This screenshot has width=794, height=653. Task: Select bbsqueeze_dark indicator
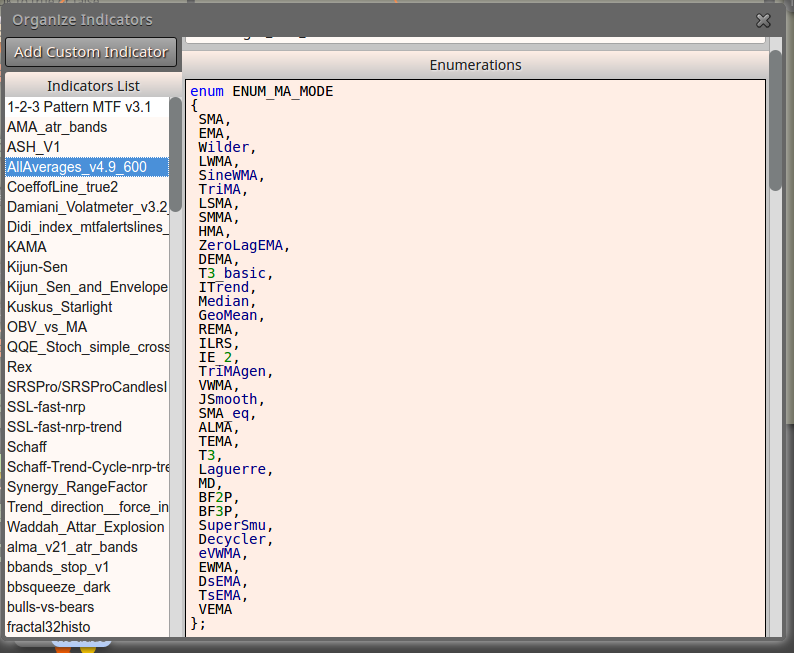[87, 587]
